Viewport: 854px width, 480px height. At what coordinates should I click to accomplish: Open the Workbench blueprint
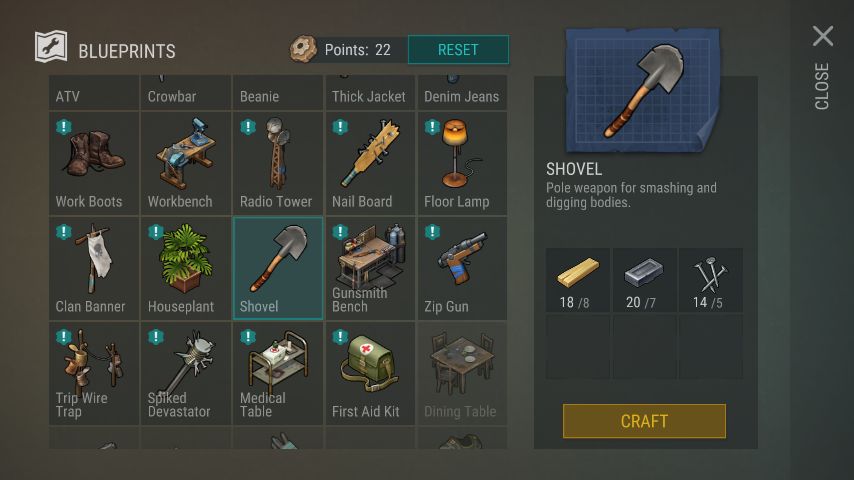coord(186,163)
